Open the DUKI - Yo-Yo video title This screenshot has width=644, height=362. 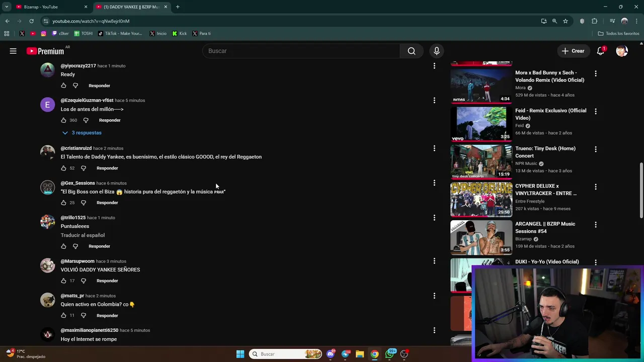(x=547, y=262)
